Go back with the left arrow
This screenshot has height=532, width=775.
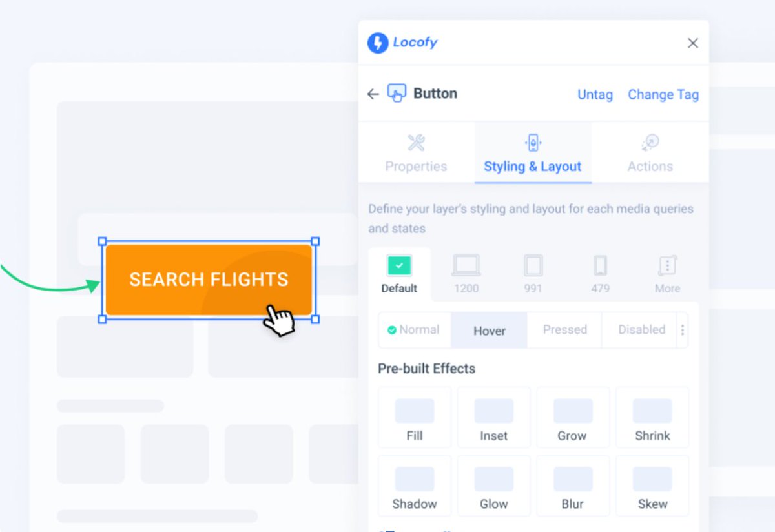pyautogui.click(x=373, y=94)
